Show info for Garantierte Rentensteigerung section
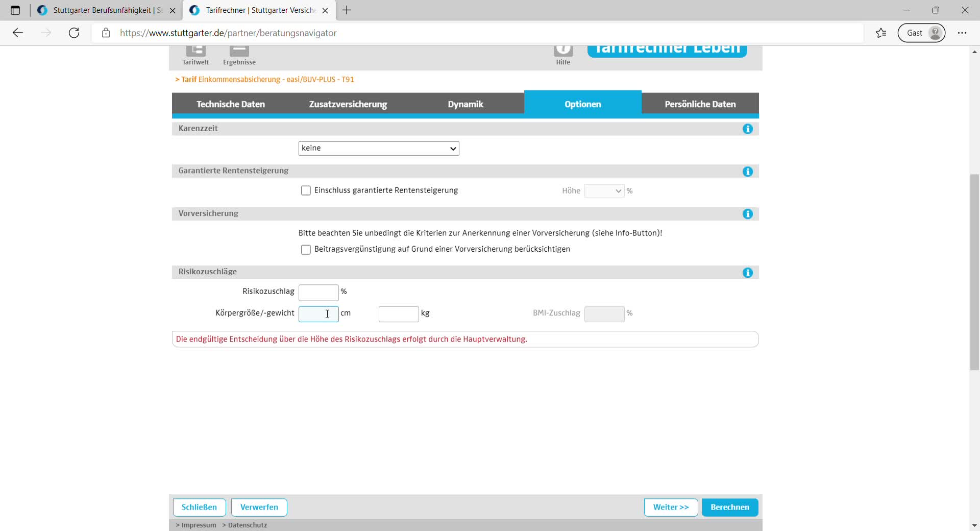 747,172
